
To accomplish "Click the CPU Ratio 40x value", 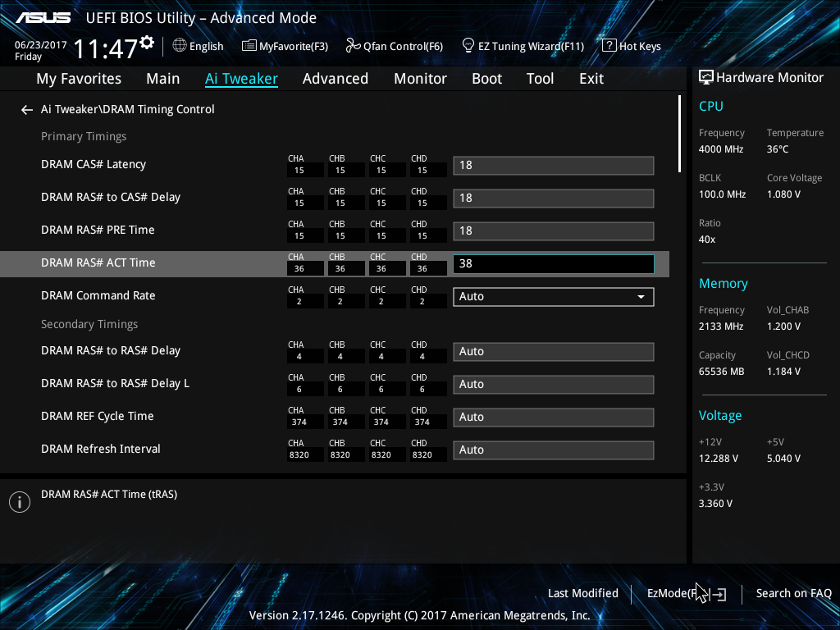I will (x=706, y=240).
